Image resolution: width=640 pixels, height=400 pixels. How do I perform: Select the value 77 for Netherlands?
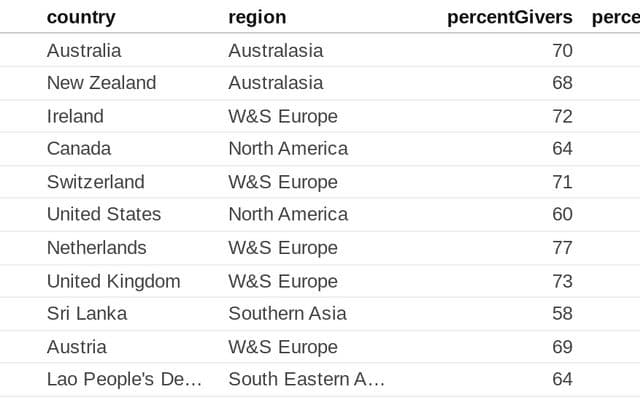tap(562, 248)
